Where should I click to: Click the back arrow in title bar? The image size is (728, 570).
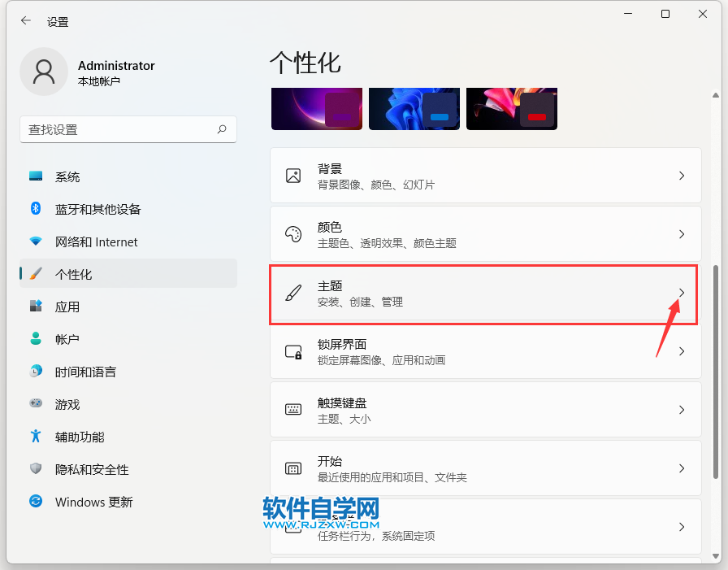click(26, 22)
